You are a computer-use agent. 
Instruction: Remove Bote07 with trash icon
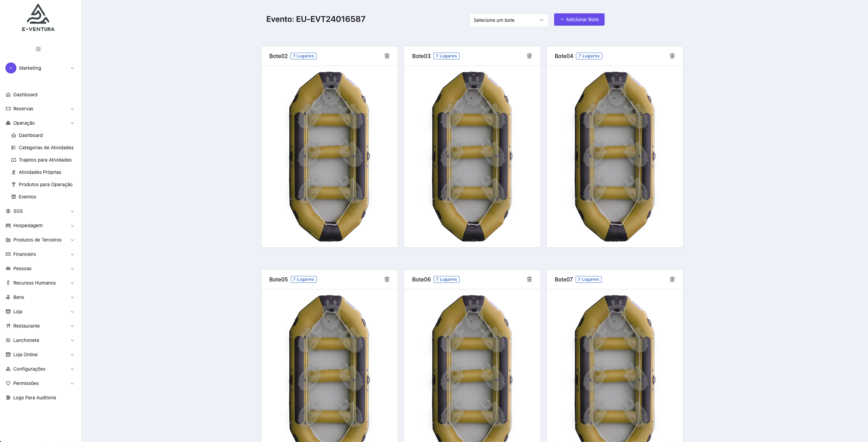672,279
